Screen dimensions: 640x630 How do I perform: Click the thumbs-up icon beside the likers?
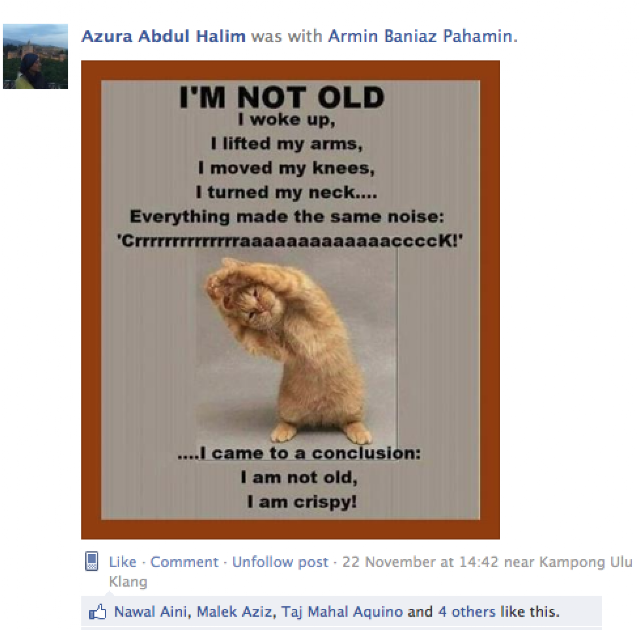[x=98, y=611]
